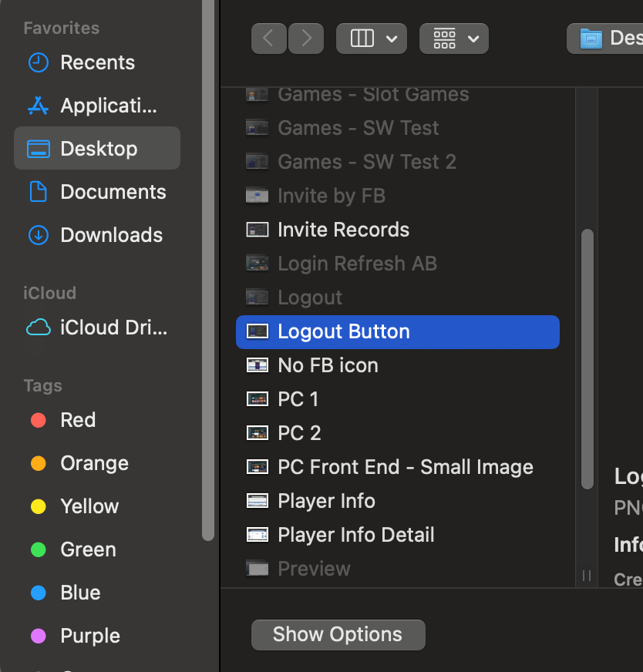The image size is (643, 672).
Task: Select the Player Info Detail file
Action: (x=355, y=535)
